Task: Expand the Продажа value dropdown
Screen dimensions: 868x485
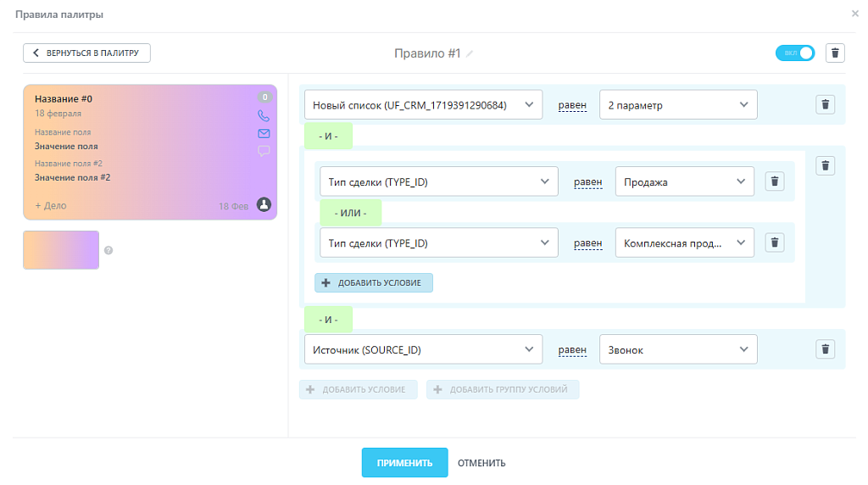Action: point(684,181)
